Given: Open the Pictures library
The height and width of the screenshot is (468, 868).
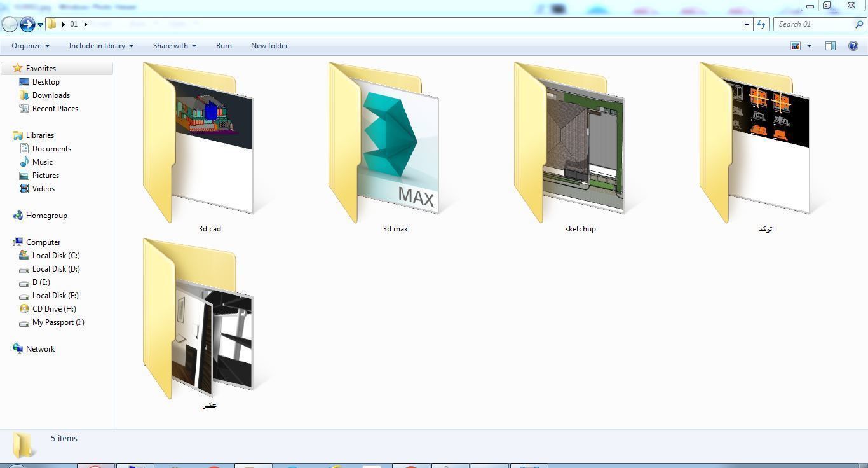Looking at the screenshot, I should 46,175.
